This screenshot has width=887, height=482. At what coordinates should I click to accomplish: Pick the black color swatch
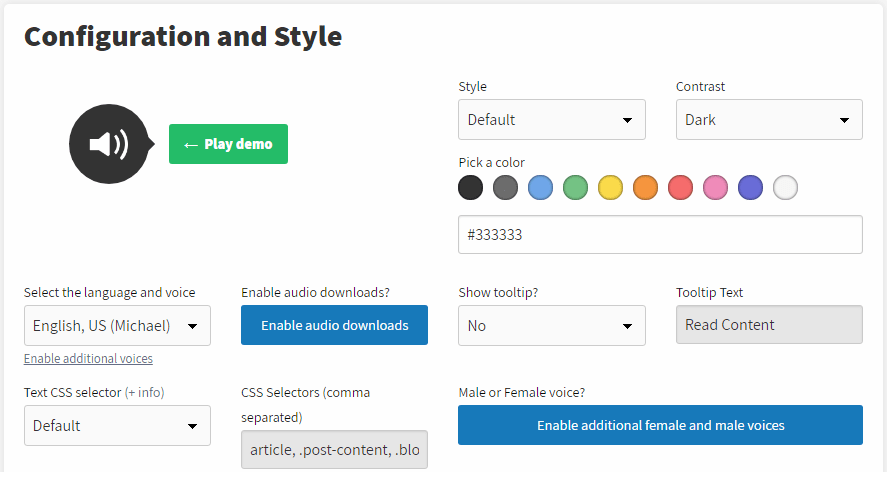click(471, 188)
